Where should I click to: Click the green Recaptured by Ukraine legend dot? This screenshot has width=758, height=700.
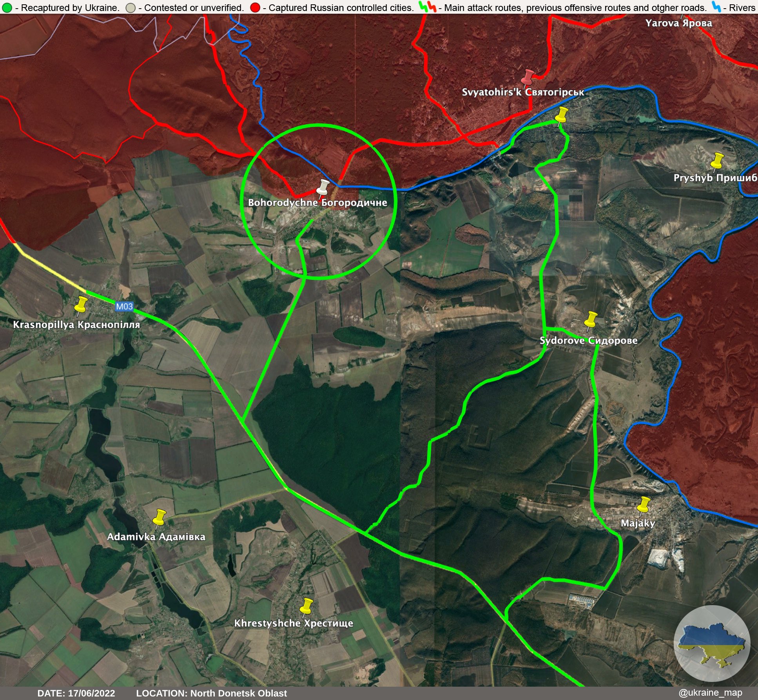click(x=7, y=7)
